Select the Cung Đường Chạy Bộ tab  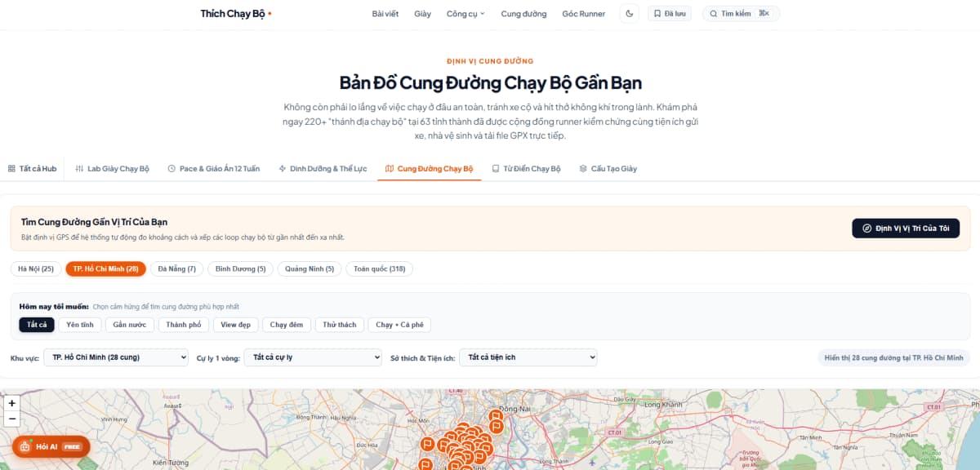coord(430,168)
